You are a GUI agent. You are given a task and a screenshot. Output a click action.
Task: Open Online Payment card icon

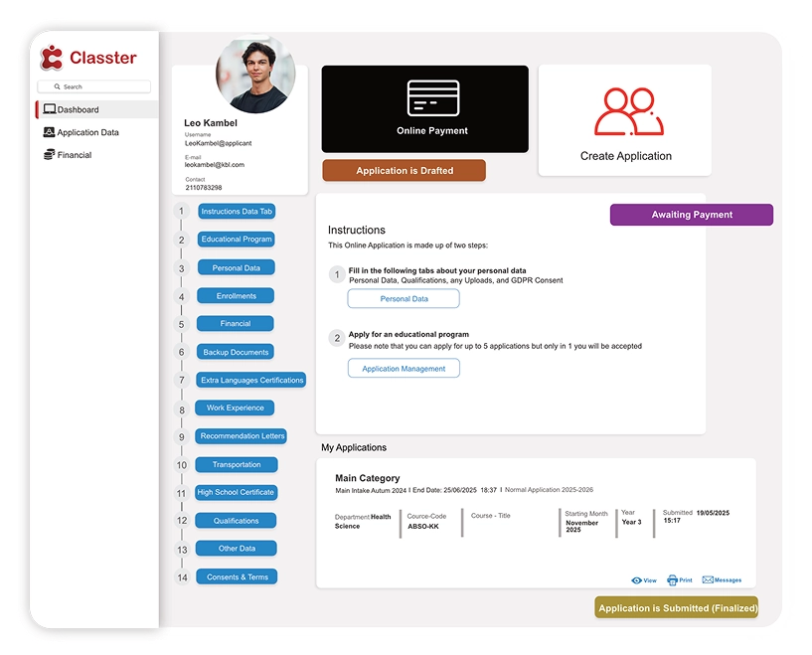point(432,98)
